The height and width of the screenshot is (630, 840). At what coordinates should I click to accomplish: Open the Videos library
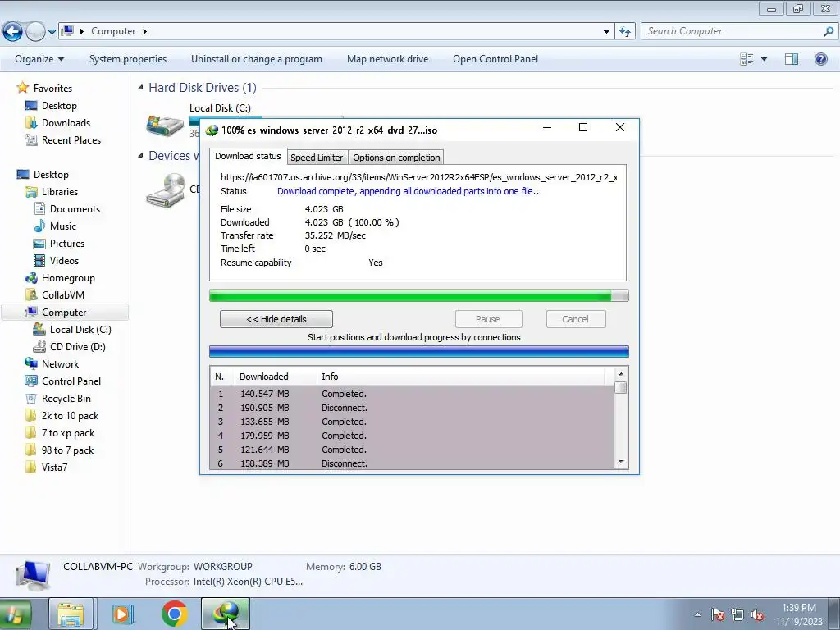57,260
